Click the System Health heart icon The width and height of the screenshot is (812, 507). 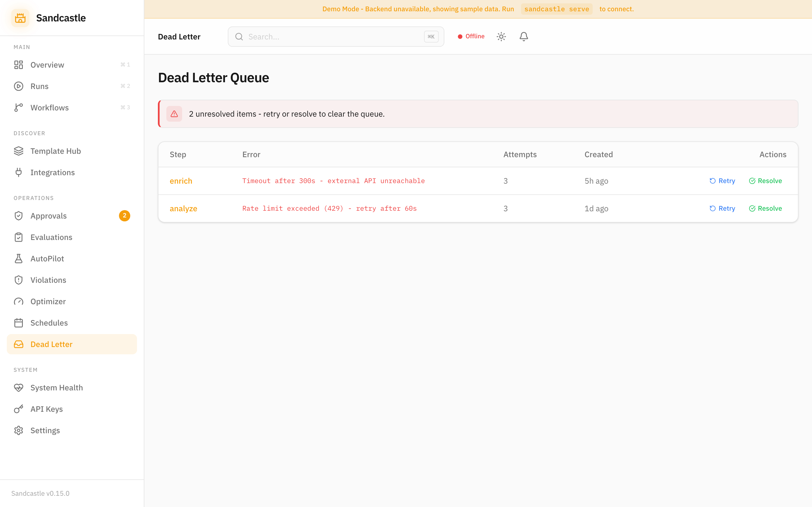19,388
